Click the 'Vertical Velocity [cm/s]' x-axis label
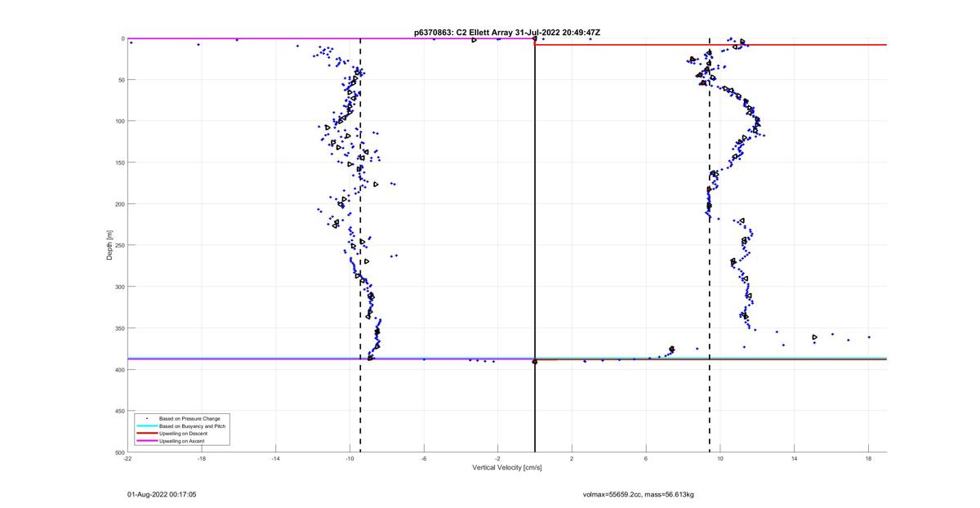The image size is (980, 508). point(507,468)
